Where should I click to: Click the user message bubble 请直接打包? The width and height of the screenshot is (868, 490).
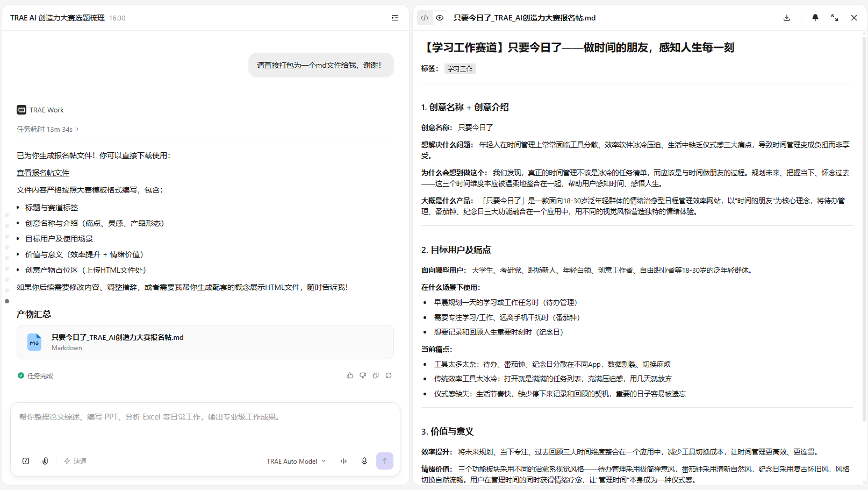pyautogui.click(x=321, y=65)
